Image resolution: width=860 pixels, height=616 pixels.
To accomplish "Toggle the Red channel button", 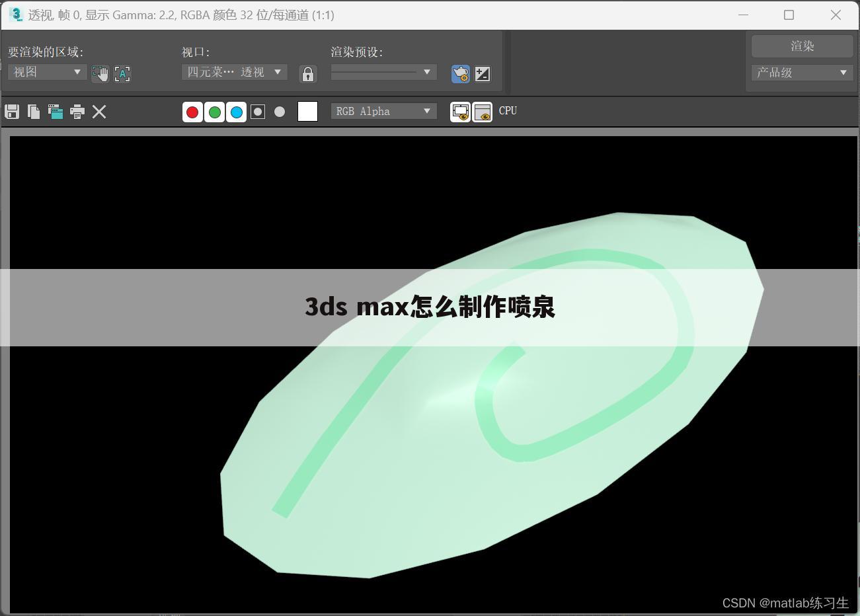I will (x=192, y=112).
